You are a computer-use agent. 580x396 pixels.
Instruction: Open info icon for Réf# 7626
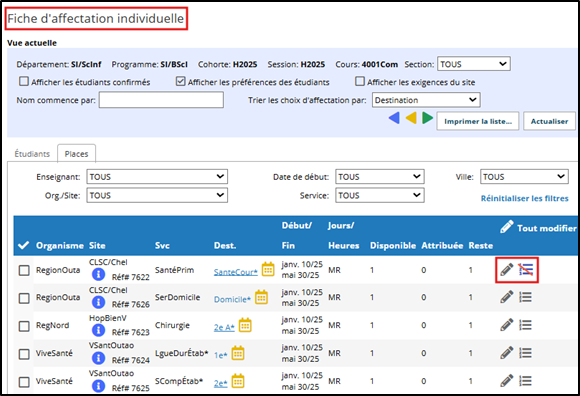(x=98, y=302)
